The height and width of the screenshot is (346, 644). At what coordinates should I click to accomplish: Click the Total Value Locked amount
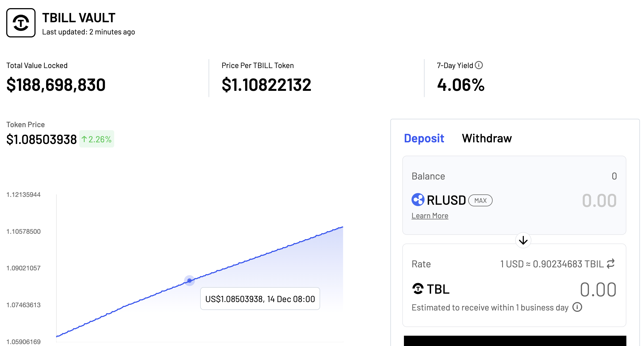[x=56, y=85]
